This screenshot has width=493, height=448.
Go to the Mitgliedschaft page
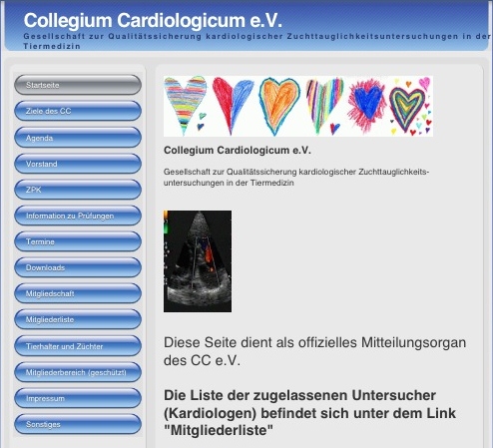tap(78, 293)
